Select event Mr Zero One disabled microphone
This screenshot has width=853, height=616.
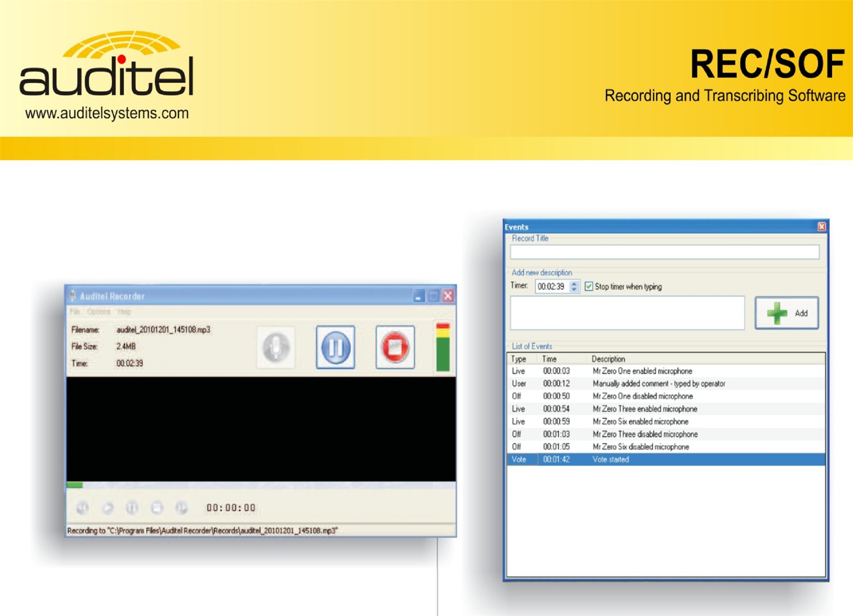pos(666,396)
